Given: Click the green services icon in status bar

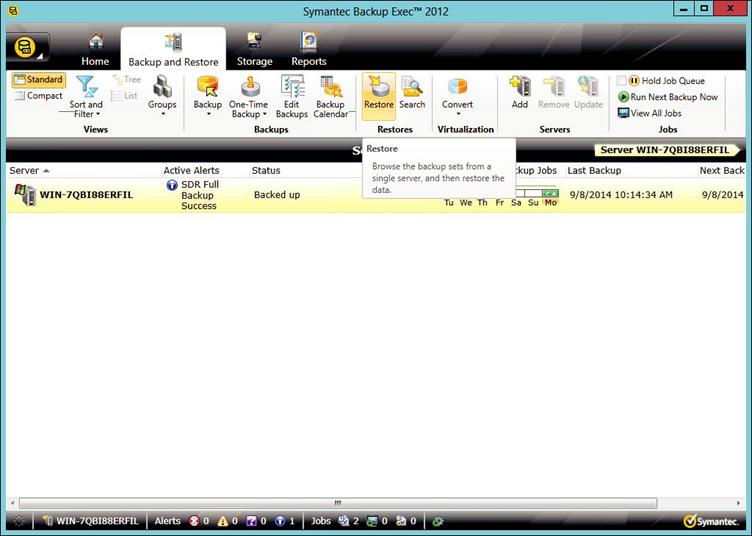Looking at the screenshot, I should coord(437,521).
